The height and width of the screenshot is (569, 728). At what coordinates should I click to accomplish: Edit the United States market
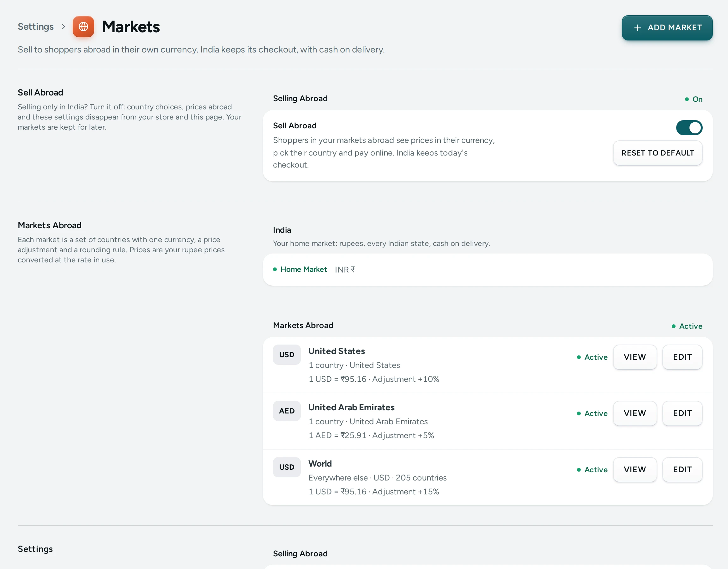click(682, 357)
